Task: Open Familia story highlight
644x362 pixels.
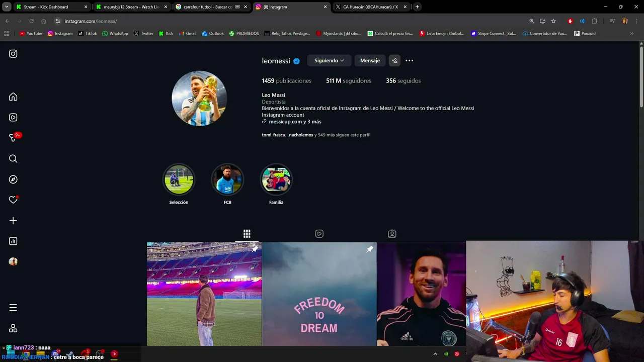Action: [276, 179]
